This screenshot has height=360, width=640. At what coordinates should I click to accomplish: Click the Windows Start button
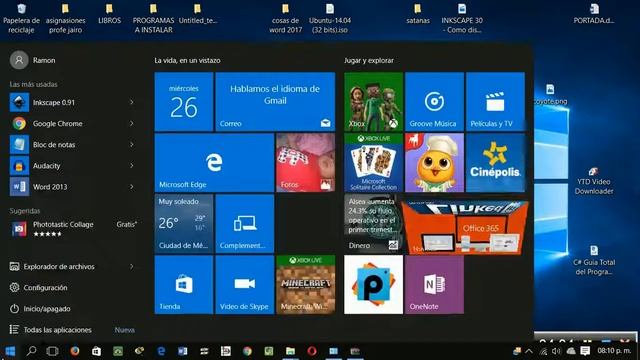(x=10, y=351)
